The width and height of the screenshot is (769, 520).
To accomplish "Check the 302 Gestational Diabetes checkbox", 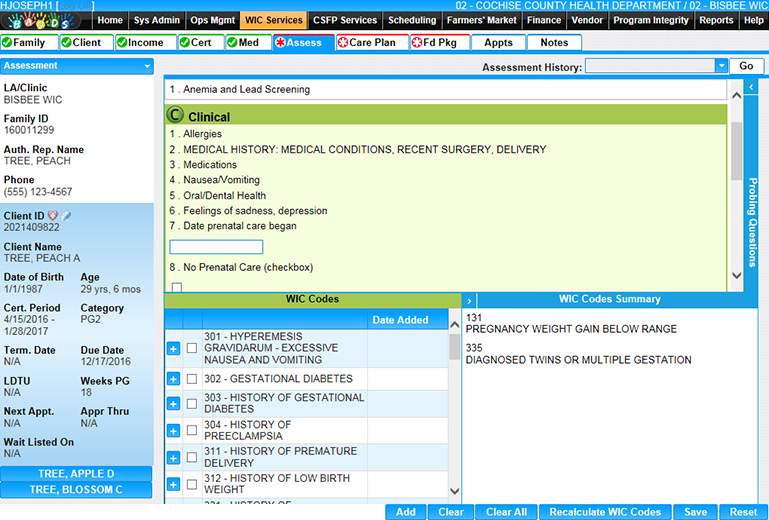I will (x=192, y=379).
